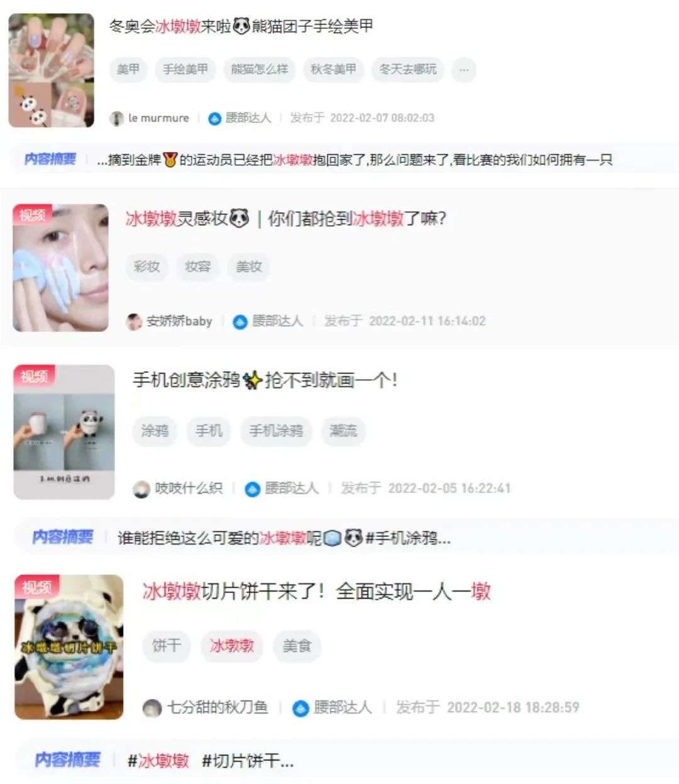This screenshot has width=679, height=784.
Task: Select the 彩妆 tag
Action: pyautogui.click(x=146, y=267)
